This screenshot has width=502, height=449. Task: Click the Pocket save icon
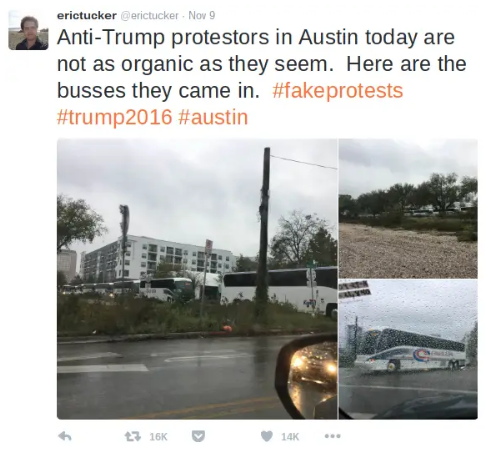point(198,436)
